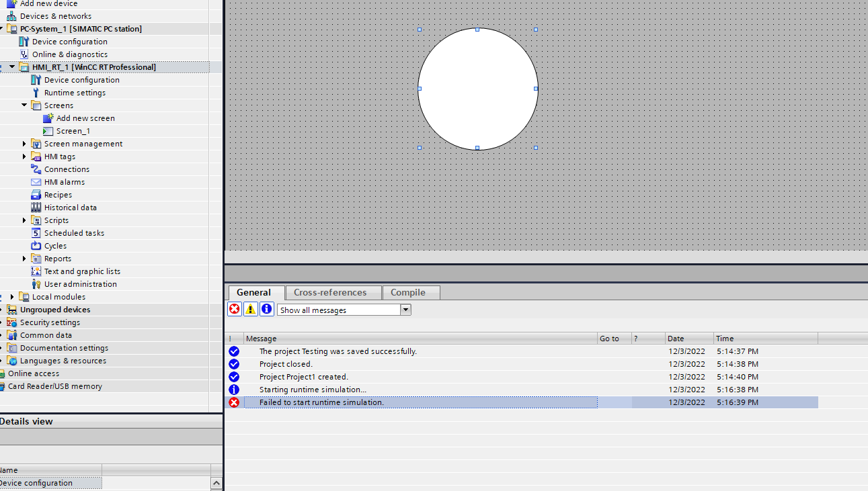Select the white circle on canvas
The height and width of the screenshot is (491, 868).
click(x=477, y=89)
